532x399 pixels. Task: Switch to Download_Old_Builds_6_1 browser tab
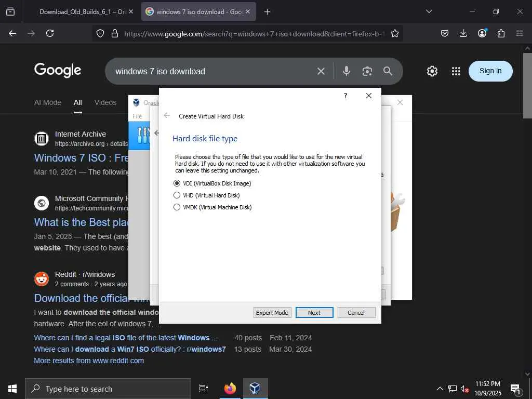[82, 12]
